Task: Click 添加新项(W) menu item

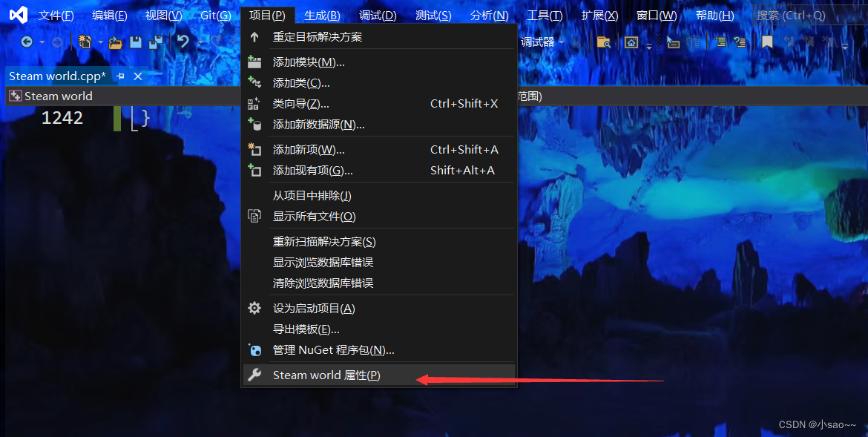Action: [x=309, y=150]
